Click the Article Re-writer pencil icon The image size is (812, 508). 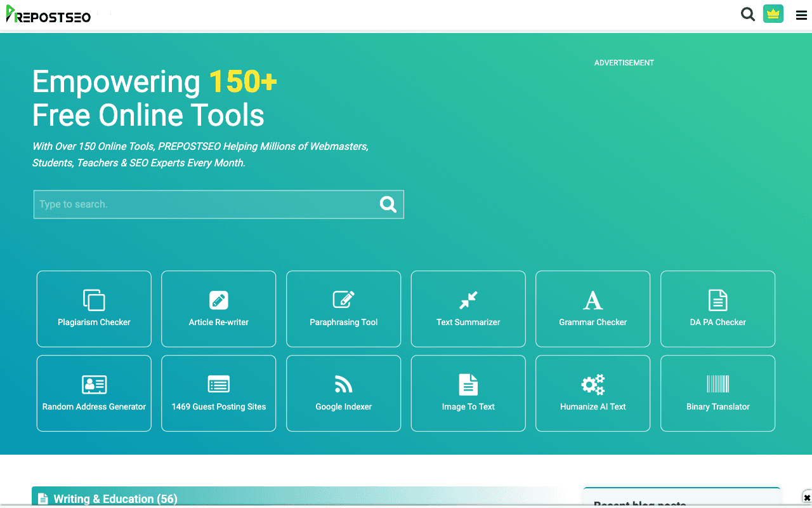(219, 300)
